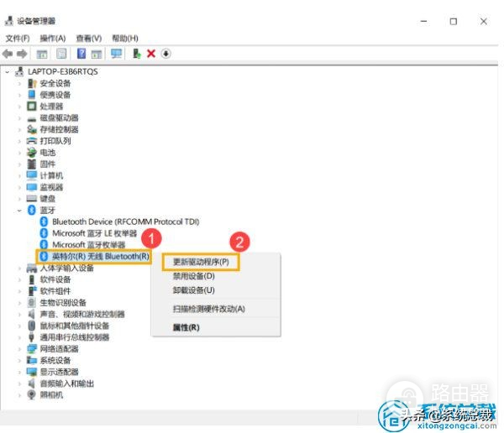
Task: Select the 软件设备 tree row
Action: [55, 279]
